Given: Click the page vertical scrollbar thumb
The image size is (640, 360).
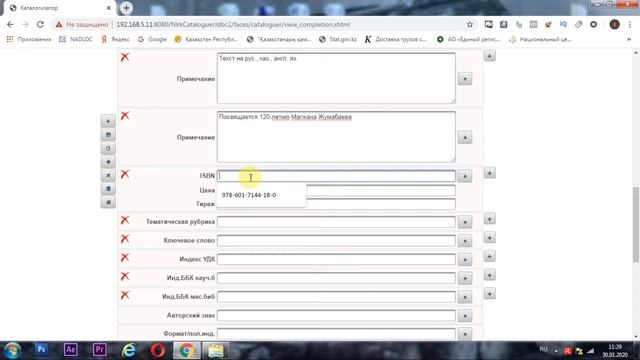Looking at the screenshot, I should [636, 224].
